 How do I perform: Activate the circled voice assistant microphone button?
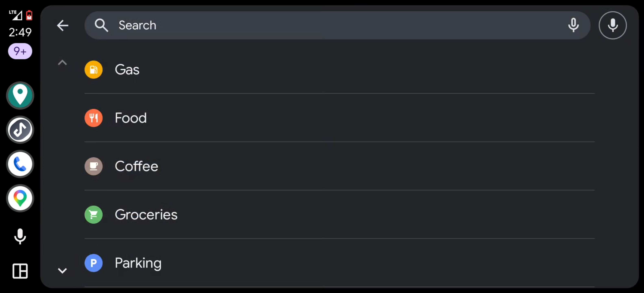tap(612, 25)
